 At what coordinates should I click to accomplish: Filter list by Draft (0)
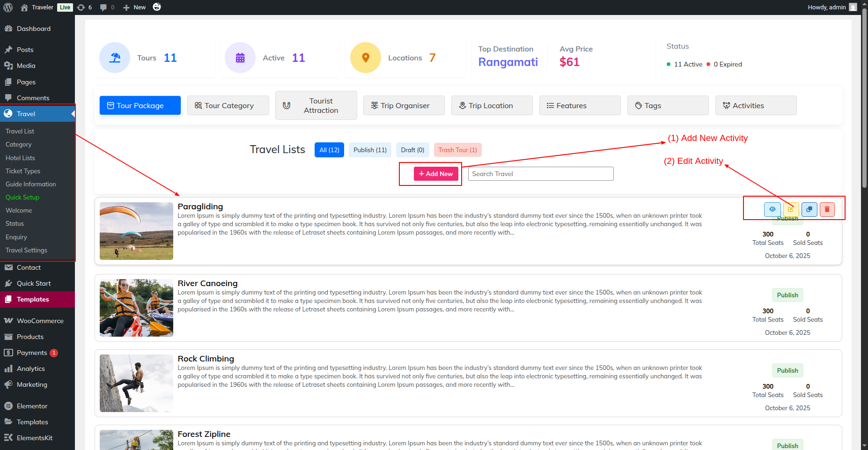tap(412, 150)
